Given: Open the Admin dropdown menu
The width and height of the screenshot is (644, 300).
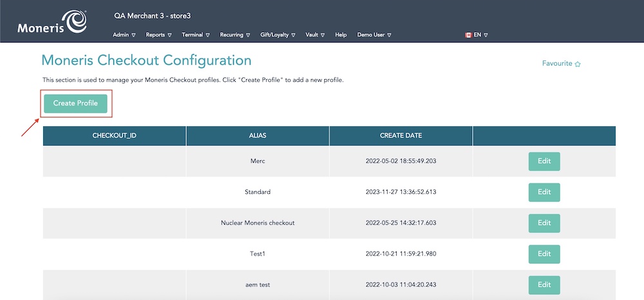Looking at the screenshot, I should [x=124, y=35].
